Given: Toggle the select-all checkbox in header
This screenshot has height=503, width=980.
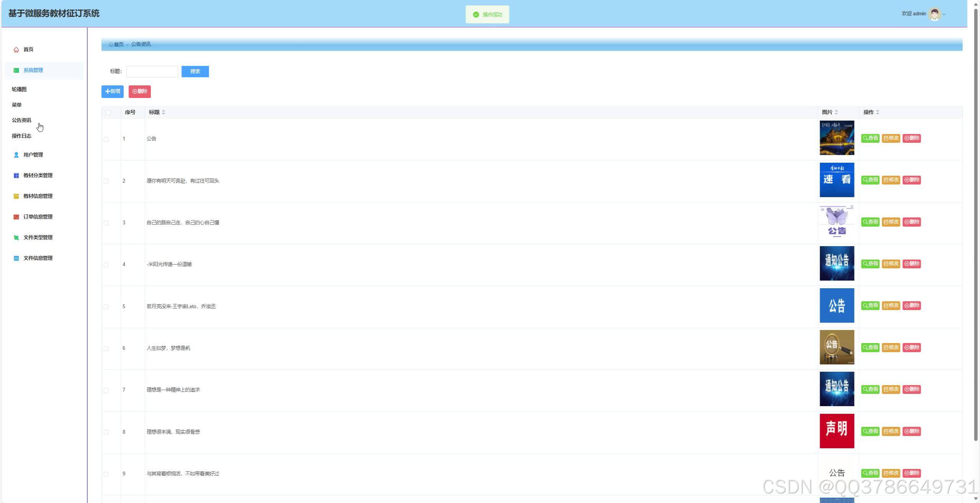Looking at the screenshot, I should point(108,113).
